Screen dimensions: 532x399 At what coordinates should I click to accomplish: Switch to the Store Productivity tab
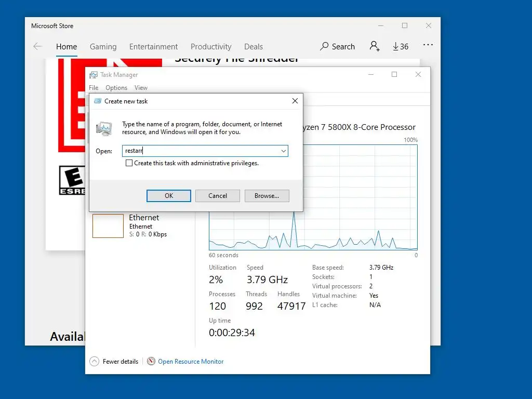click(211, 46)
